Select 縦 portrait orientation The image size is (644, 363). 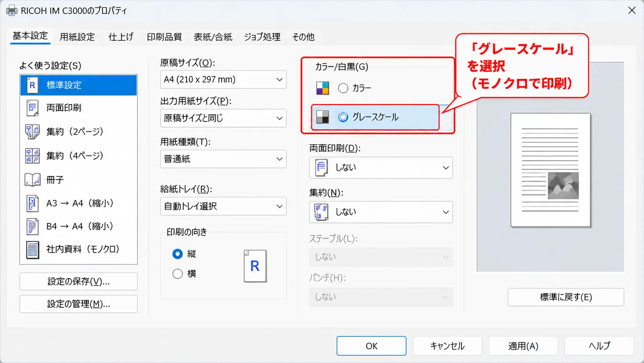pos(177,254)
